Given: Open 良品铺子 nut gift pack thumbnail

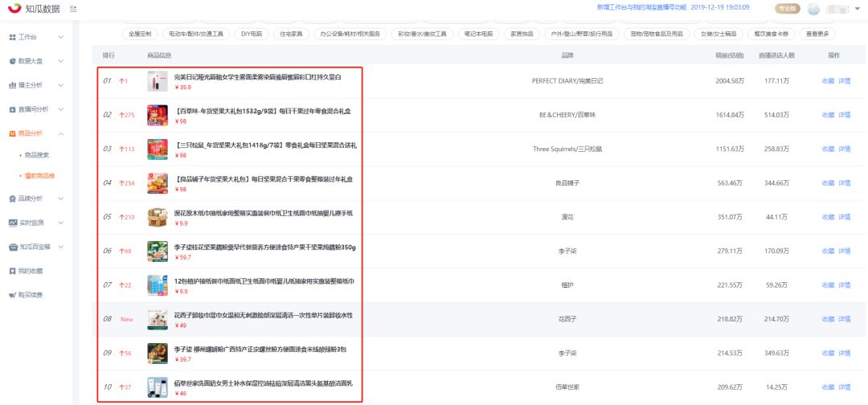Looking at the screenshot, I should (158, 183).
